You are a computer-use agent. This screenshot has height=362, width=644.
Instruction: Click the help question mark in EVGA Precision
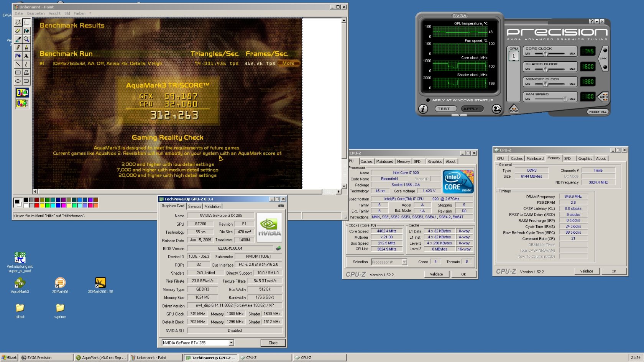[x=591, y=21]
